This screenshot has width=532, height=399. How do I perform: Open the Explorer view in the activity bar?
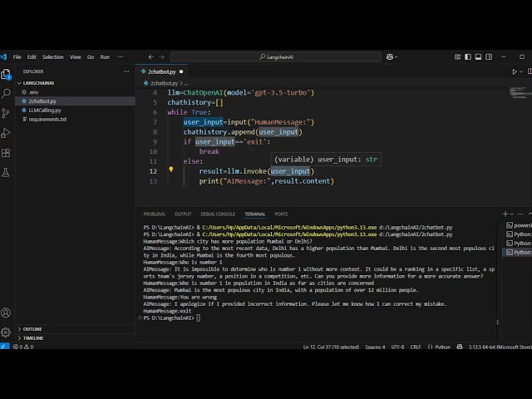pos(6,74)
